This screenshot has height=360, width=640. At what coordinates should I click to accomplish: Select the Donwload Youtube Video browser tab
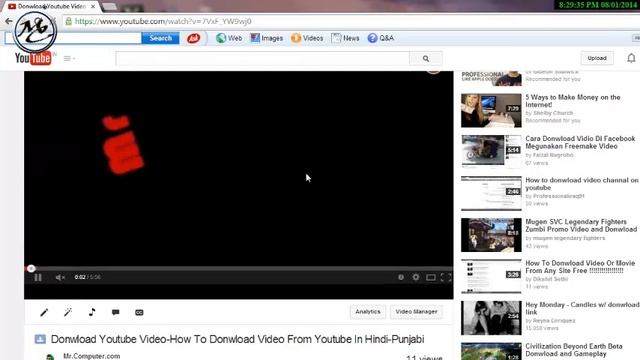(51, 7)
